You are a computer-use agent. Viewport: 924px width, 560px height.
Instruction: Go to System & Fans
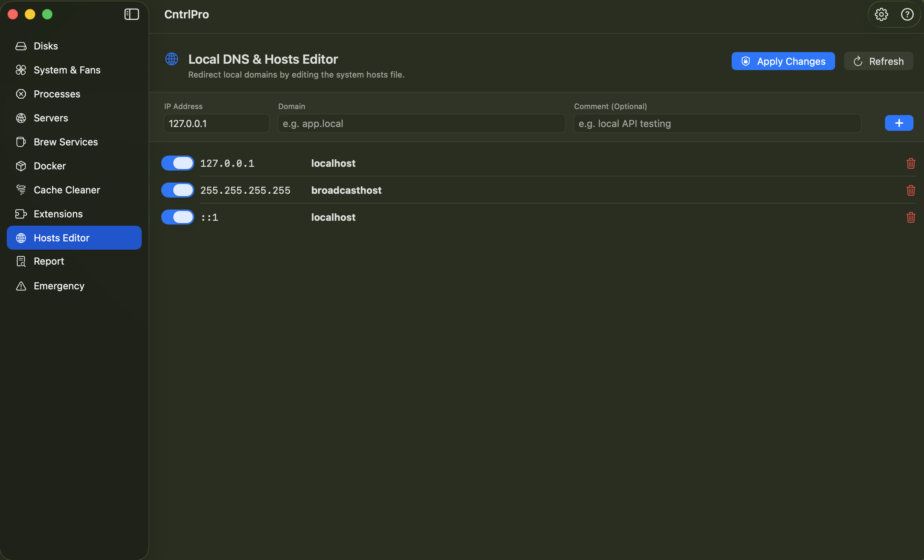[74, 70]
